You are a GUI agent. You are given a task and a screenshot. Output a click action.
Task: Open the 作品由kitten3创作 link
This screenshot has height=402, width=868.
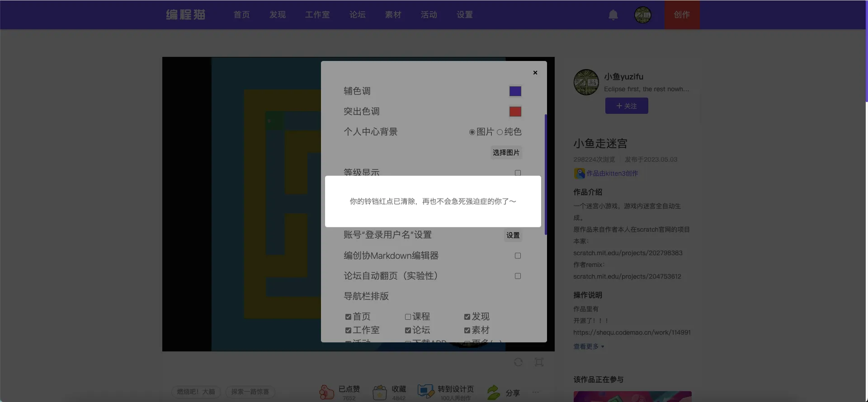(x=612, y=173)
